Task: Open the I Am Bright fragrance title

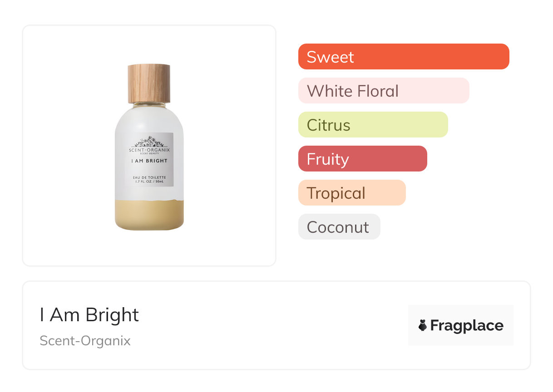Action: (89, 315)
